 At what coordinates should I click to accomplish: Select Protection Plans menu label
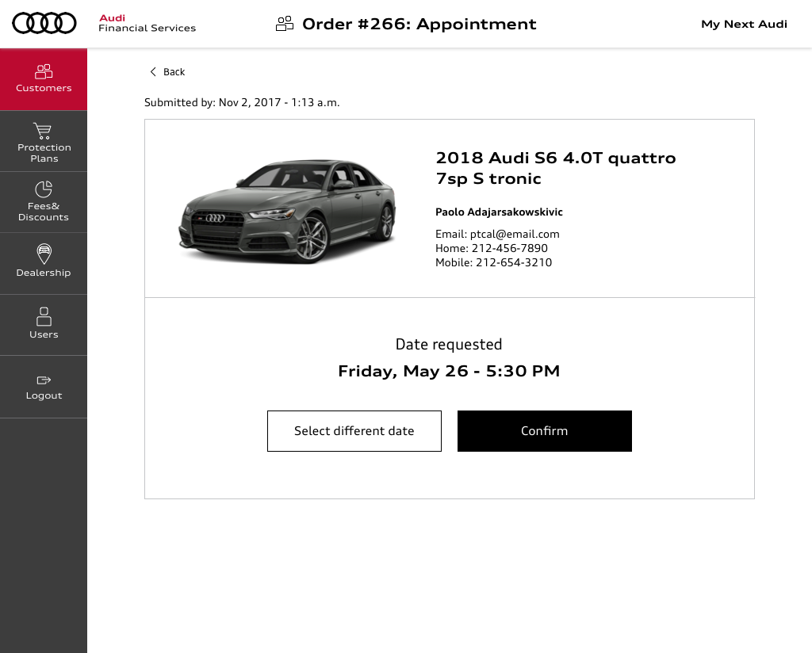coord(44,153)
